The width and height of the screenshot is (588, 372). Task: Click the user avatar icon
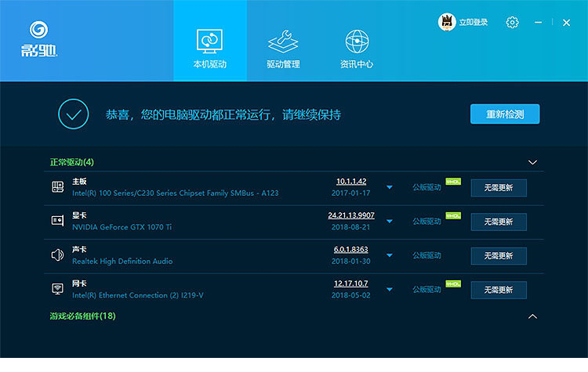point(447,23)
